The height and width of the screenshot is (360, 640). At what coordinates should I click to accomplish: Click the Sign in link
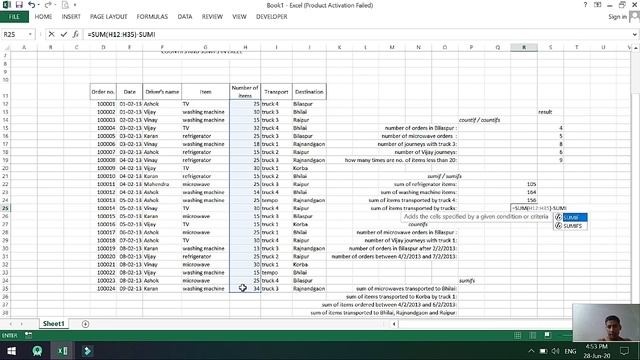pyautogui.click(x=617, y=17)
